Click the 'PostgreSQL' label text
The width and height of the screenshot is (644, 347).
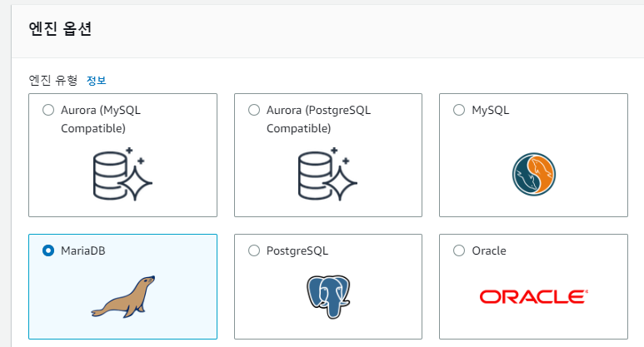(x=297, y=250)
